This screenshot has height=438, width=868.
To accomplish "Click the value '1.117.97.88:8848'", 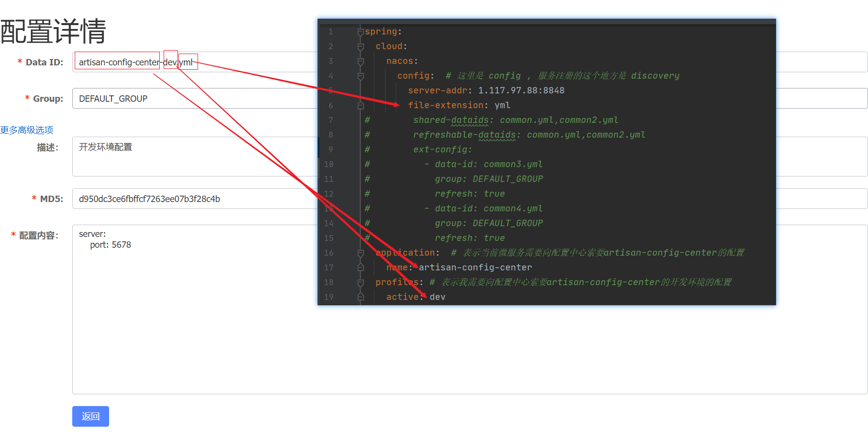I will pyautogui.click(x=521, y=90).
